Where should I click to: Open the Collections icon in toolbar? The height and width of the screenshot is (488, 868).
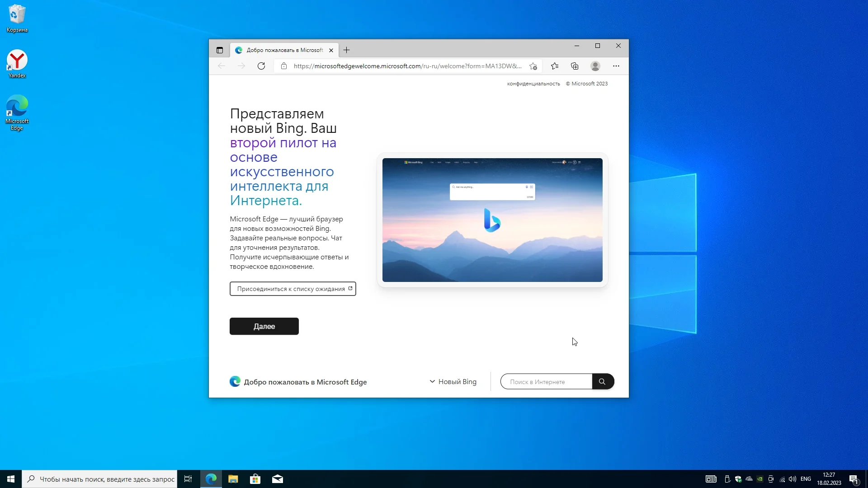(575, 66)
